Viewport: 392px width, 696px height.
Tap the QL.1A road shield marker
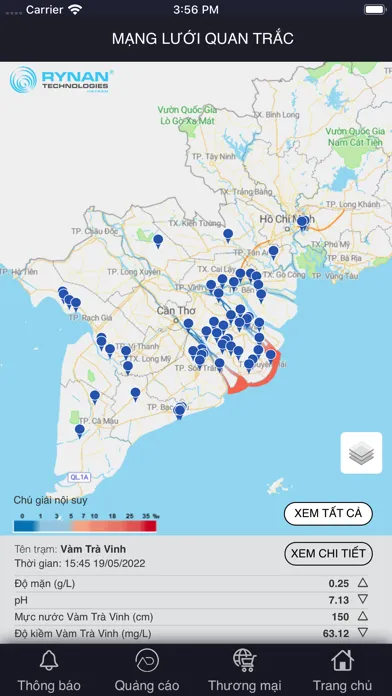point(79,477)
